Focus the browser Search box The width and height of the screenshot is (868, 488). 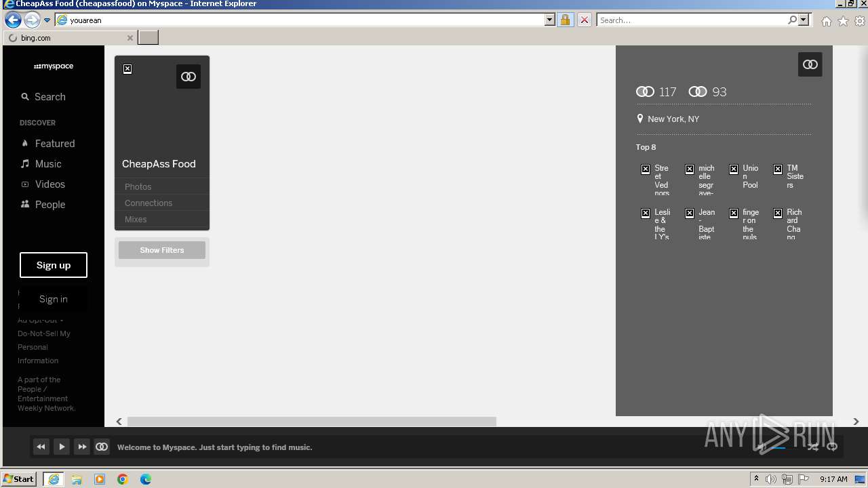pos(692,20)
